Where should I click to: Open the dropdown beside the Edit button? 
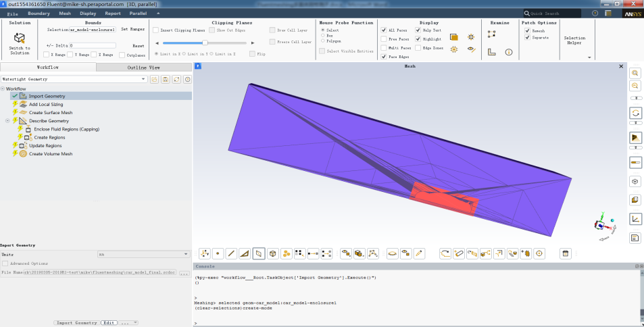click(128, 323)
